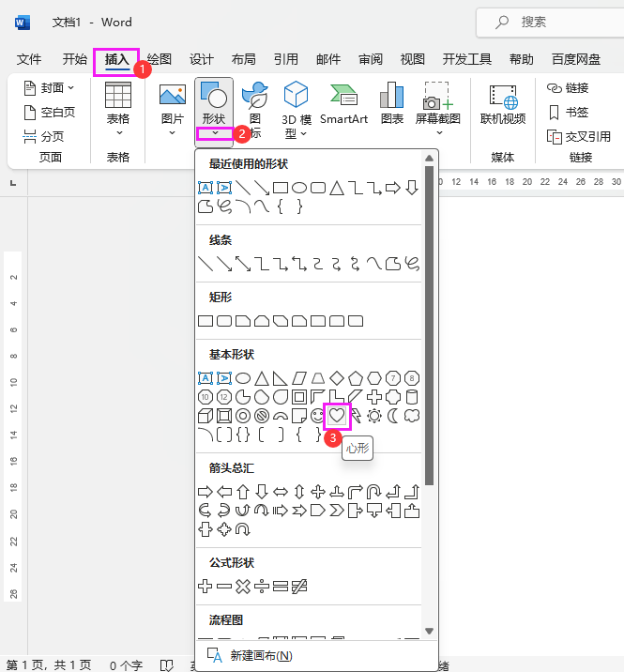The image size is (624, 672).
Task: Open the 设计 Design tab
Action: coord(202,59)
